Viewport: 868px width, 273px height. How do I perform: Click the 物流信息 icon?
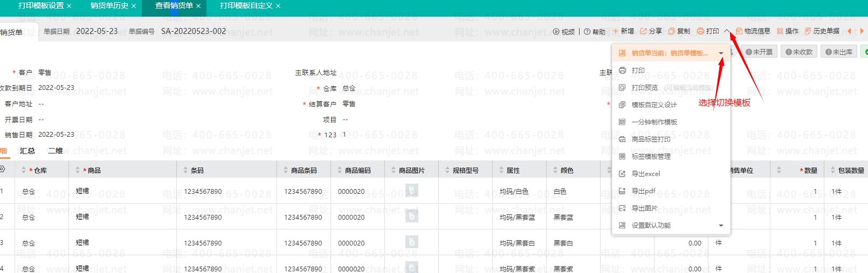point(739,31)
